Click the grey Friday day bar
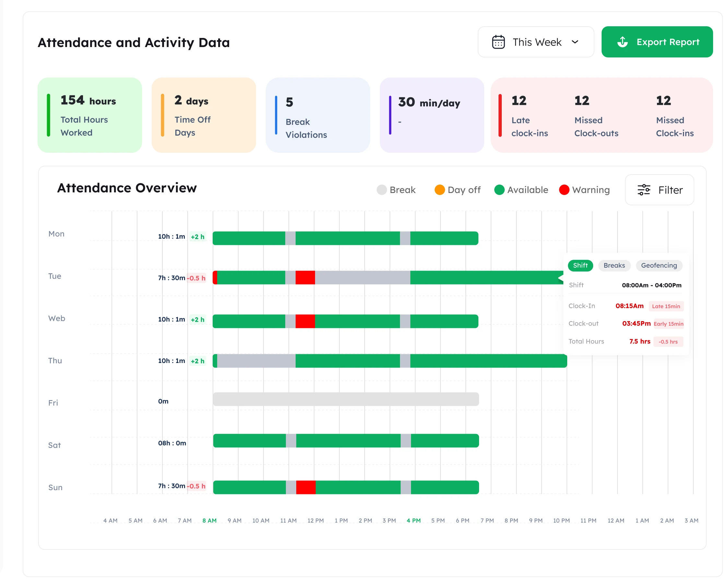The image size is (728, 580). [346, 400]
